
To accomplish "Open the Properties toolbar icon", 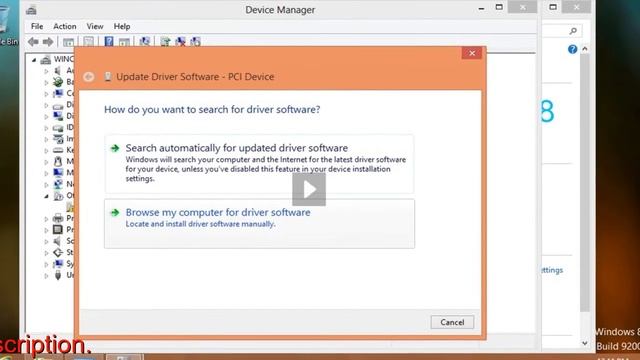I will [88, 42].
